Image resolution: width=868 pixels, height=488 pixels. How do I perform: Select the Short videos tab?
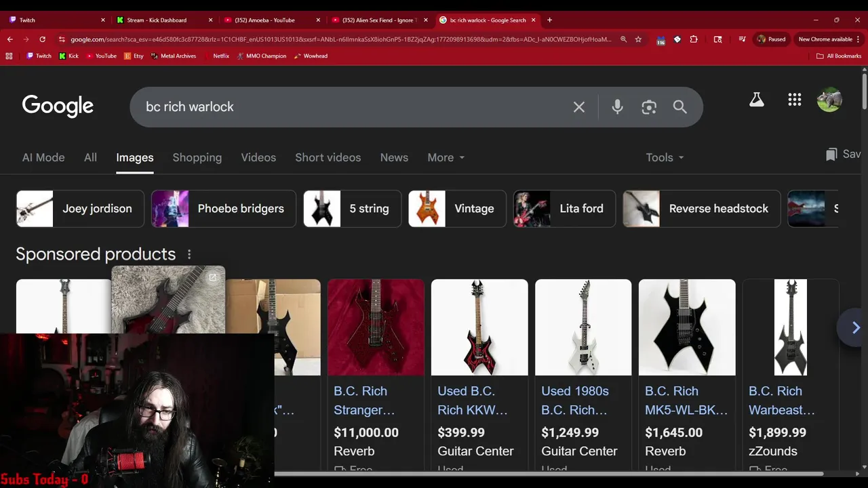pyautogui.click(x=328, y=157)
